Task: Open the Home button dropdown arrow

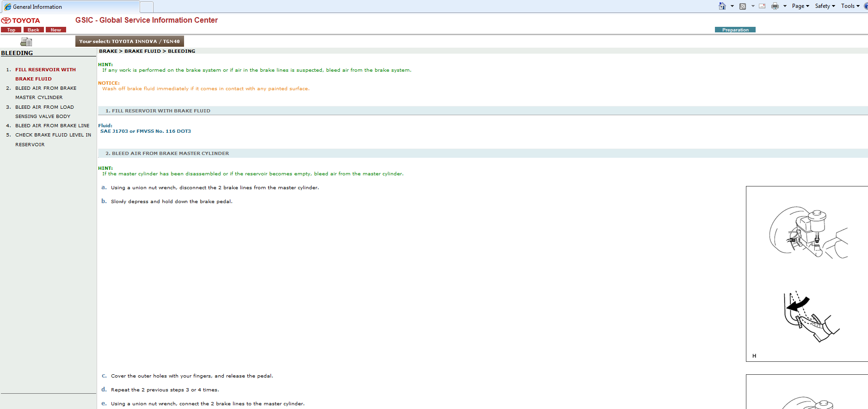Action: [x=732, y=6]
